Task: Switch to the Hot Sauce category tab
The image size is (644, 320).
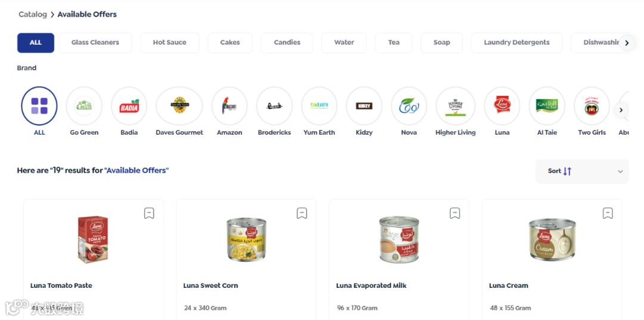Action: (169, 43)
